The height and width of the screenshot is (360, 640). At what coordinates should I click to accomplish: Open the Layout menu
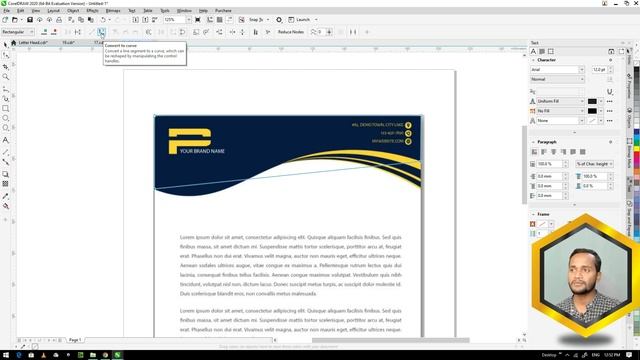[x=53, y=11]
